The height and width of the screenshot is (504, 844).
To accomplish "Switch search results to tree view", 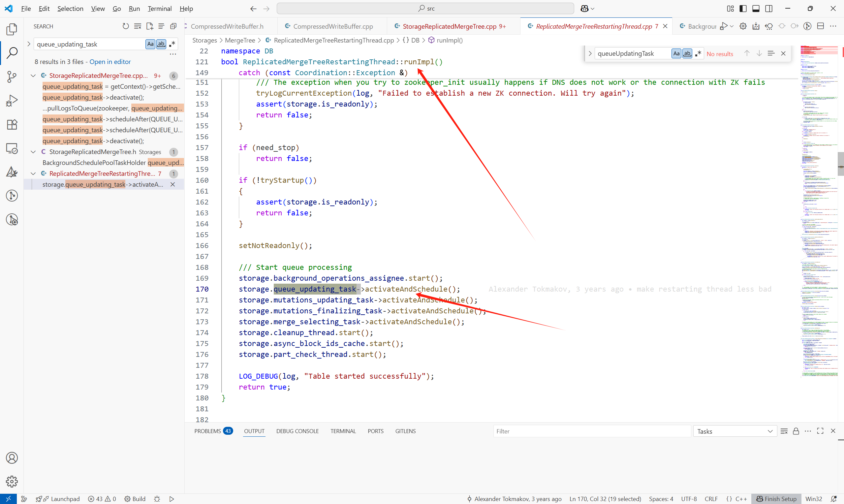I will 161,26.
